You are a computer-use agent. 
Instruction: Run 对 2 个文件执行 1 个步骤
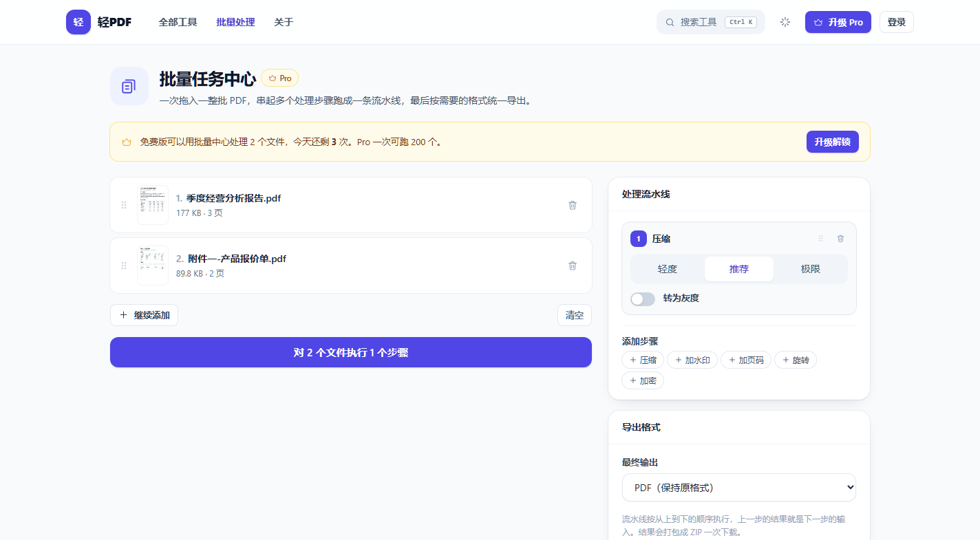click(351, 352)
